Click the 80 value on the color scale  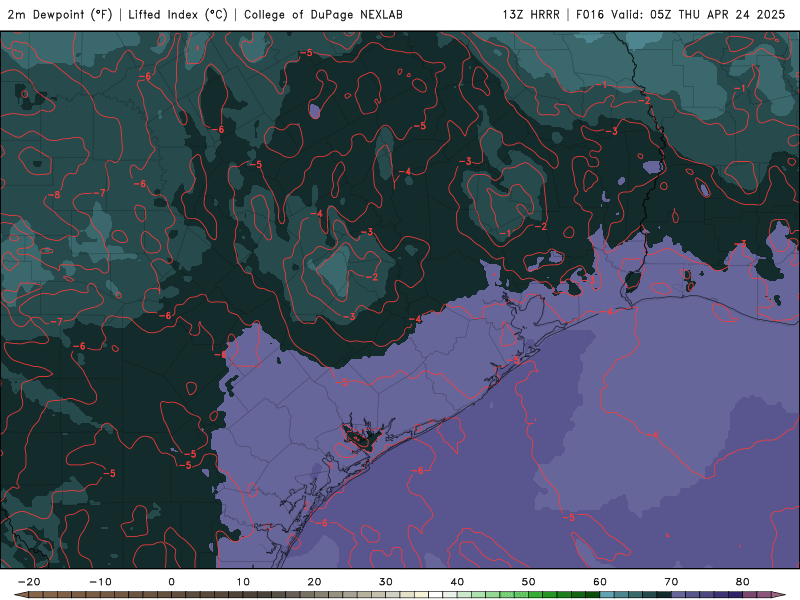coord(743,582)
